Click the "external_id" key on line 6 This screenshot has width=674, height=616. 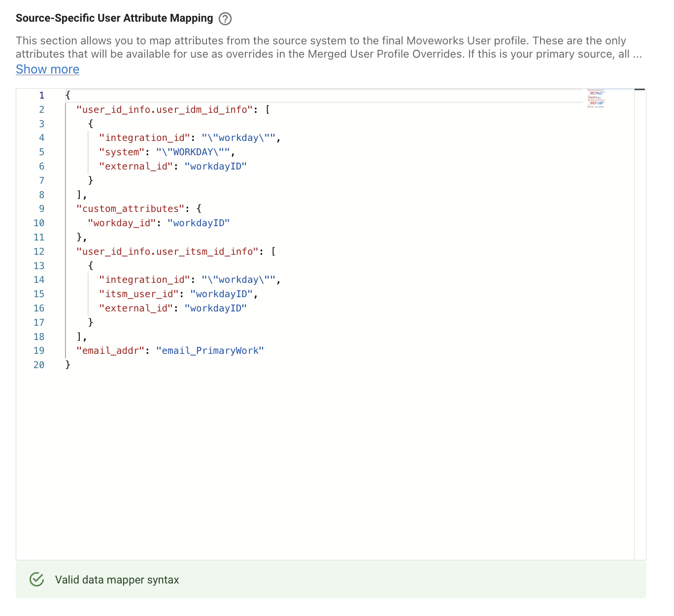(136, 167)
